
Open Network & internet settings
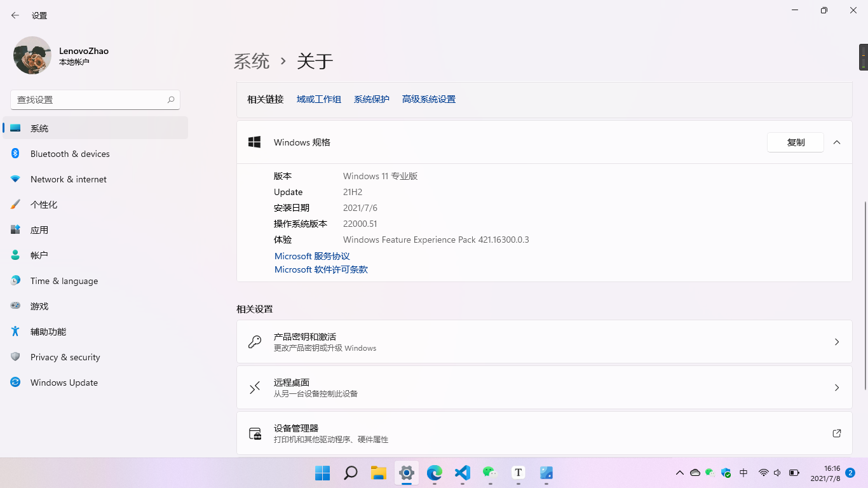(x=95, y=179)
